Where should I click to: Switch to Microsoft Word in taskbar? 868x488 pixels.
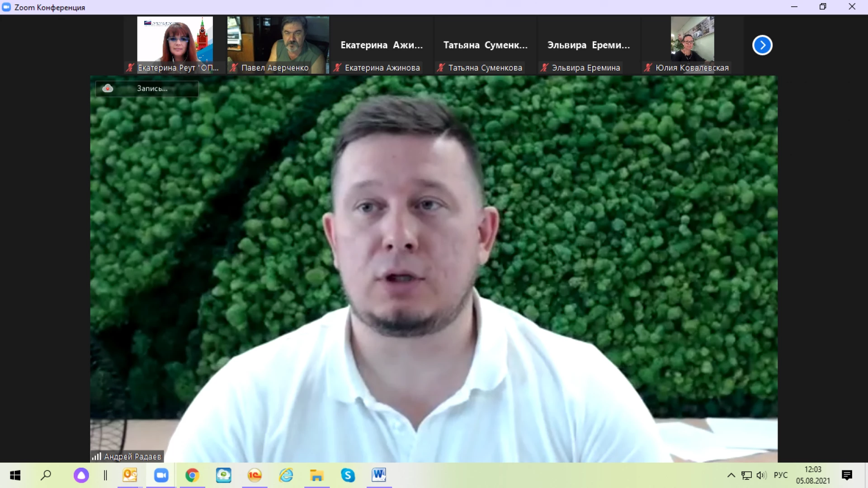[x=379, y=475]
